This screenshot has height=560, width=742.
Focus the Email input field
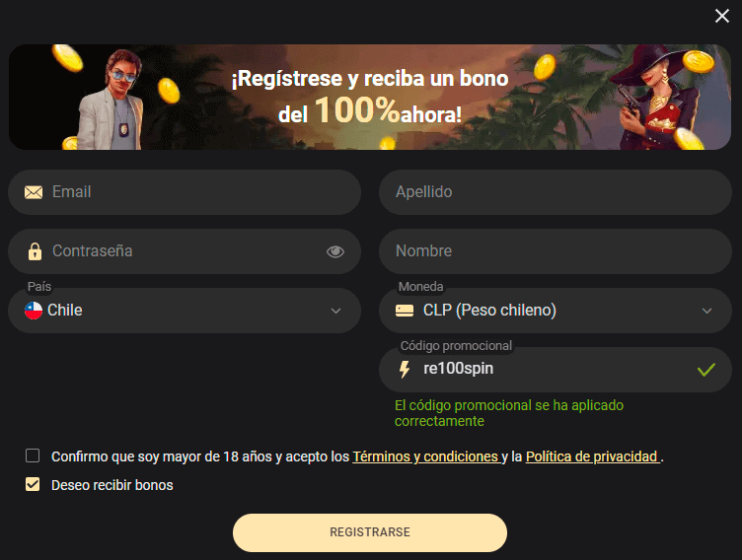coord(185,192)
